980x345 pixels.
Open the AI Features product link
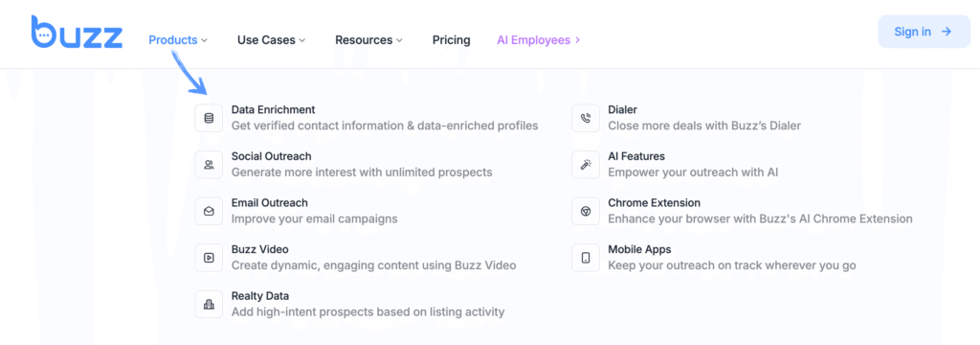[636, 156]
